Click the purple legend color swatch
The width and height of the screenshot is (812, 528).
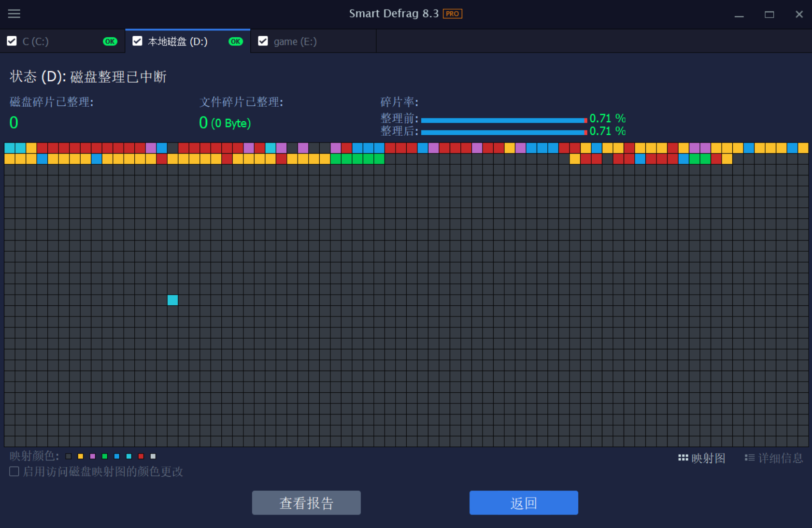(93, 456)
